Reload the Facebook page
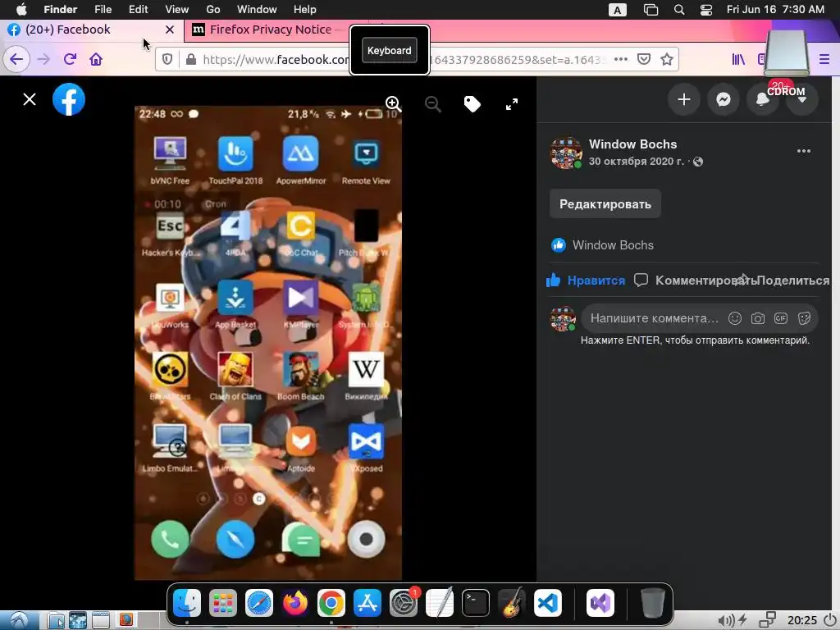840x630 pixels. click(70, 59)
